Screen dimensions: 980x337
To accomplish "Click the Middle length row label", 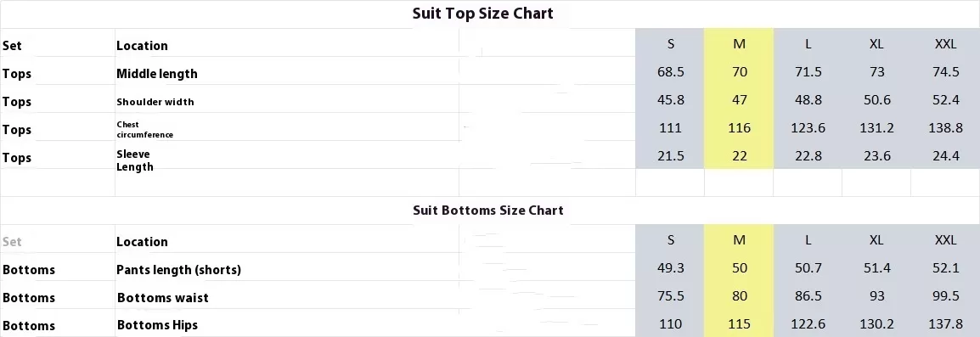I will pyautogui.click(x=157, y=74).
